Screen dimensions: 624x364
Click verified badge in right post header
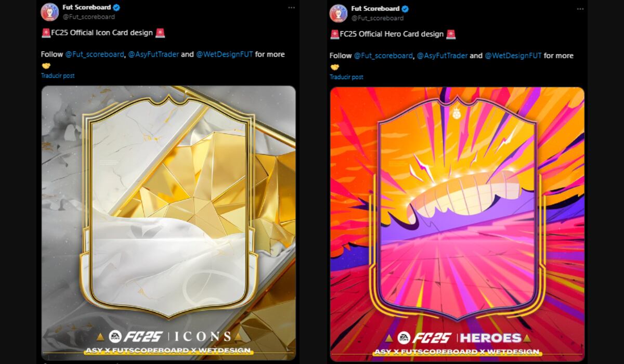pos(405,9)
